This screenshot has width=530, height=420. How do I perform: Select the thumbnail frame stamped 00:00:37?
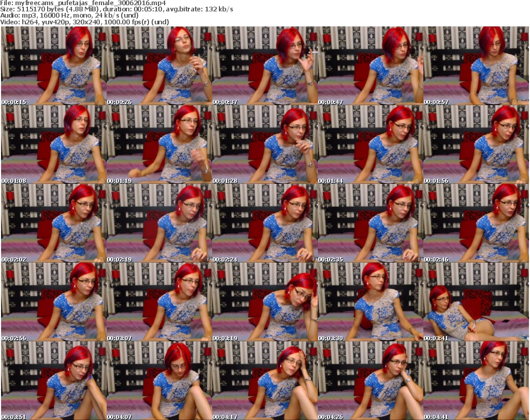point(264,65)
